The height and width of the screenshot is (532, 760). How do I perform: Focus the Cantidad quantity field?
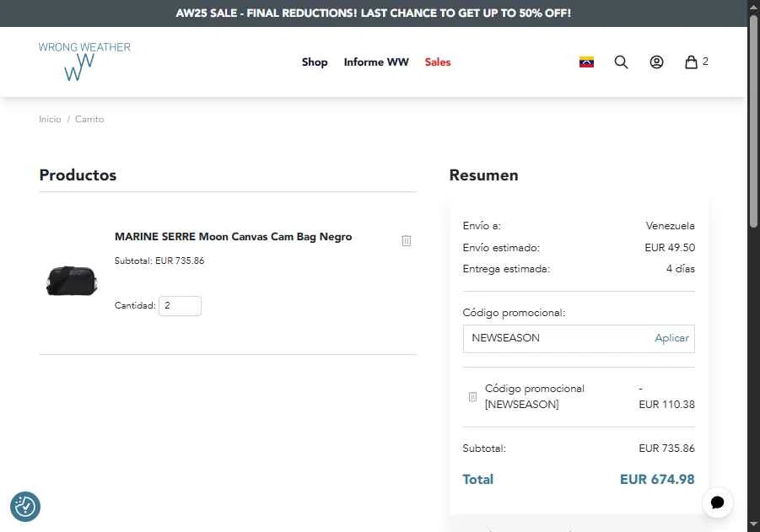pos(180,306)
